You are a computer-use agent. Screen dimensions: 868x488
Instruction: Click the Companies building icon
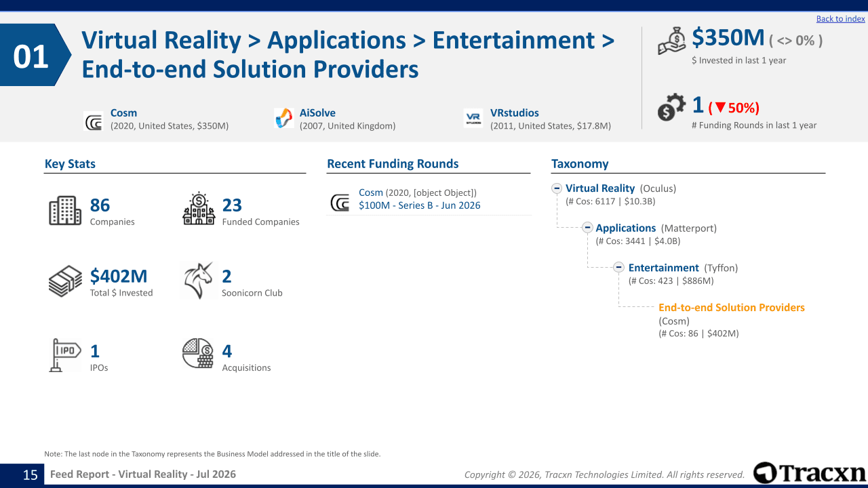pyautogui.click(x=65, y=211)
